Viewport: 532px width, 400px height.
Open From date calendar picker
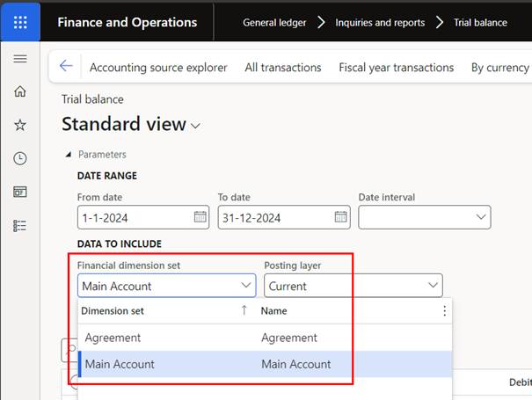(x=200, y=216)
